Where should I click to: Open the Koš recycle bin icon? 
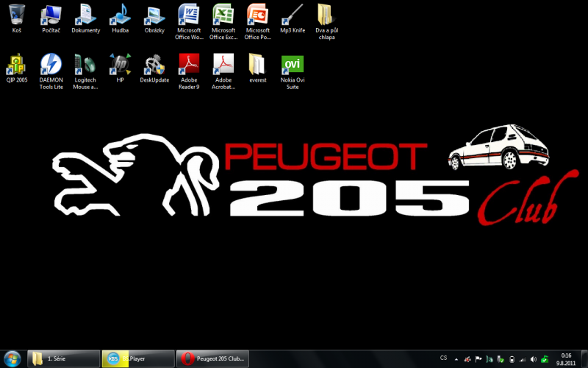17,15
